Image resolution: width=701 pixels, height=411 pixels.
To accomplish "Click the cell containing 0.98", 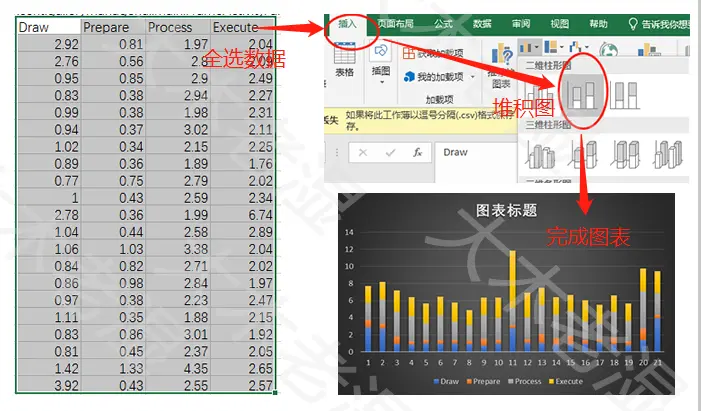I will pyautogui.click(x=114, y=283).
